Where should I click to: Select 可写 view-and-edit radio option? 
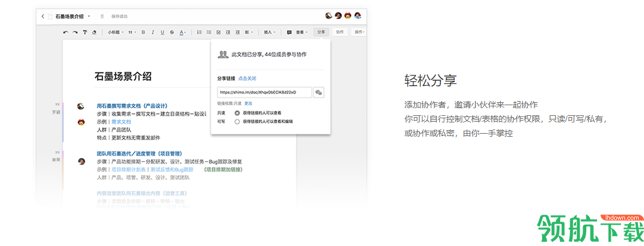click(x=237, y=121)
